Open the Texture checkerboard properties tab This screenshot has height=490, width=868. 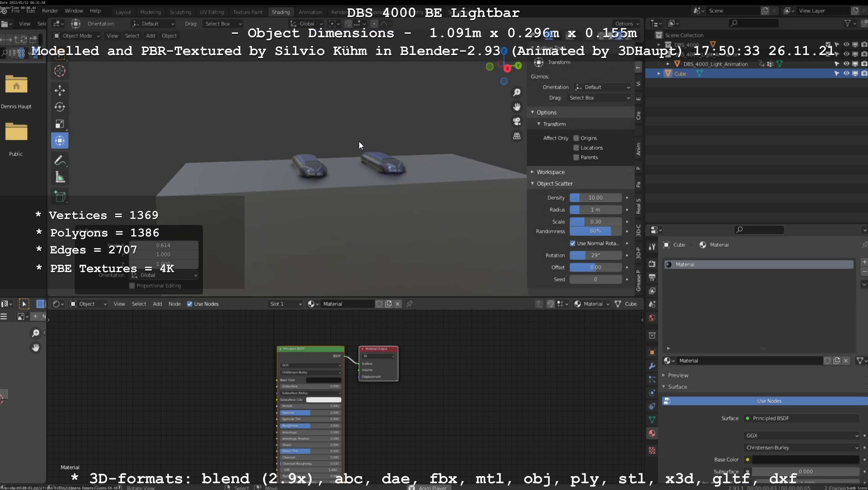(x=652, y=451)
